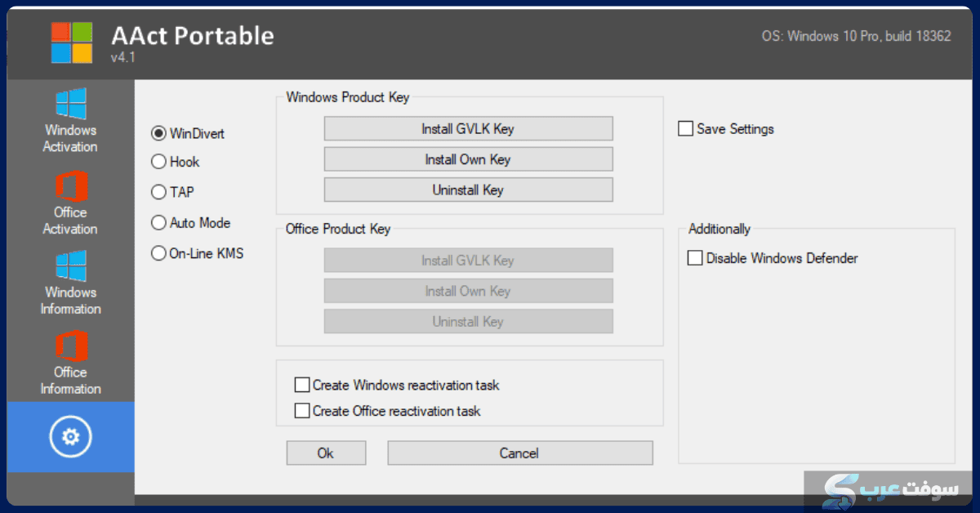Image resolution: width=980 pixels, height=513 pixels.
Task: Check Create Office reactivation task
Action: pos(302,411)
